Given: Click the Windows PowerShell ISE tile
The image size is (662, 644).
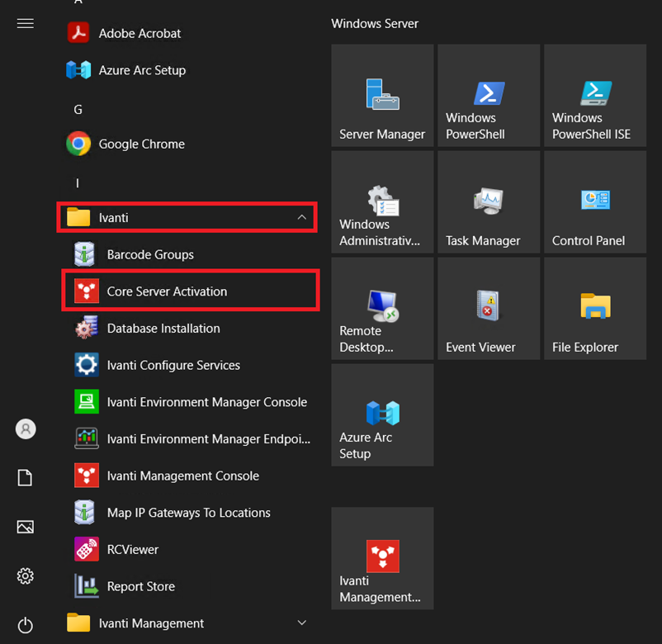Looking at the screenshot, I should pyautogui.click(x=594, y=96).
